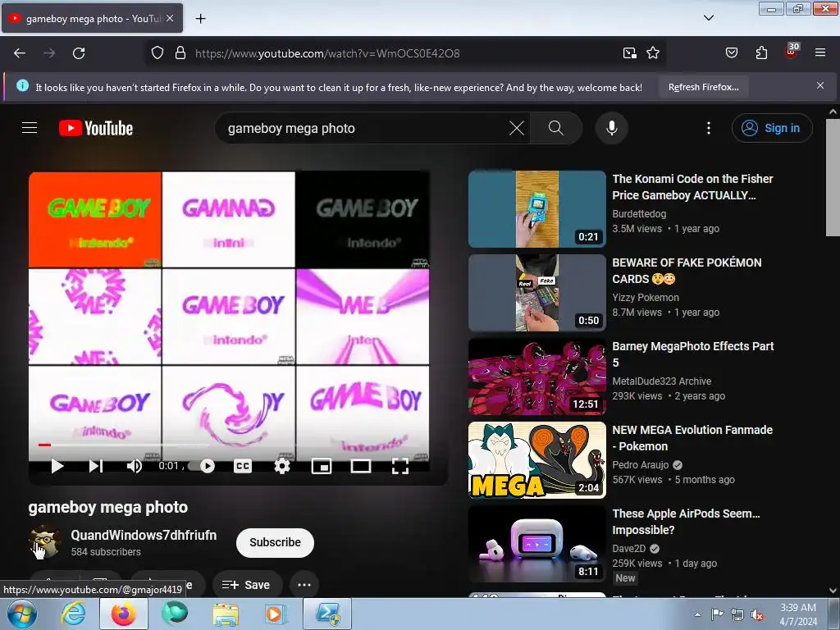
Task: Bookmark this page with the star icon
Action: [652, 53]
